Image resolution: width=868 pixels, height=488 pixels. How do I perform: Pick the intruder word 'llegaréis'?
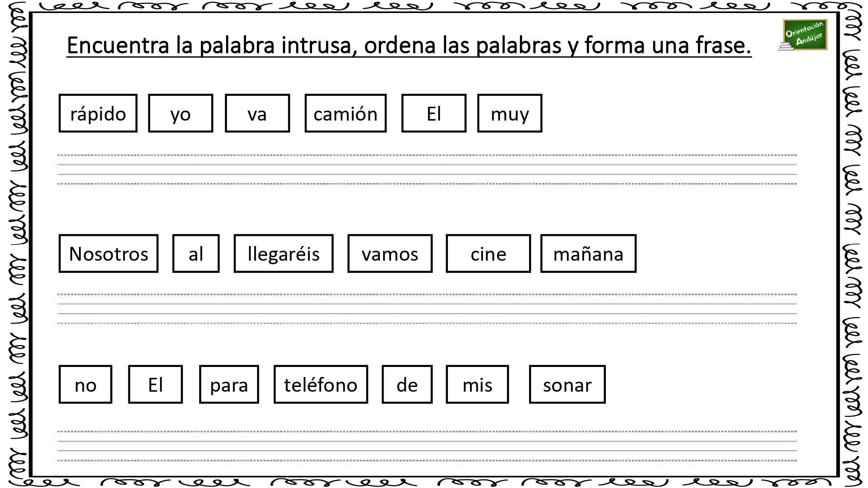pyautogui.click(x=284, y=254)
